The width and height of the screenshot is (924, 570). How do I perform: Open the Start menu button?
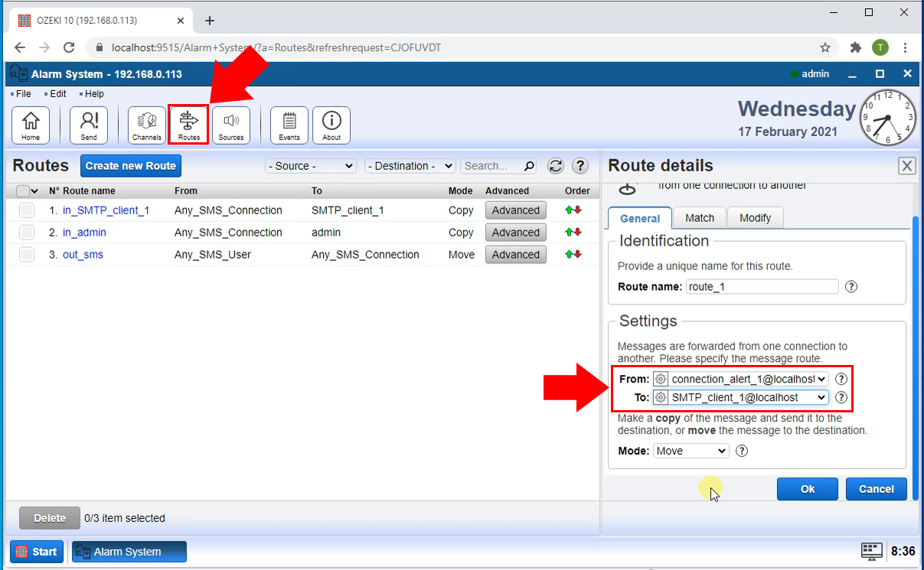pyautogui.click(x=38, y=552)
